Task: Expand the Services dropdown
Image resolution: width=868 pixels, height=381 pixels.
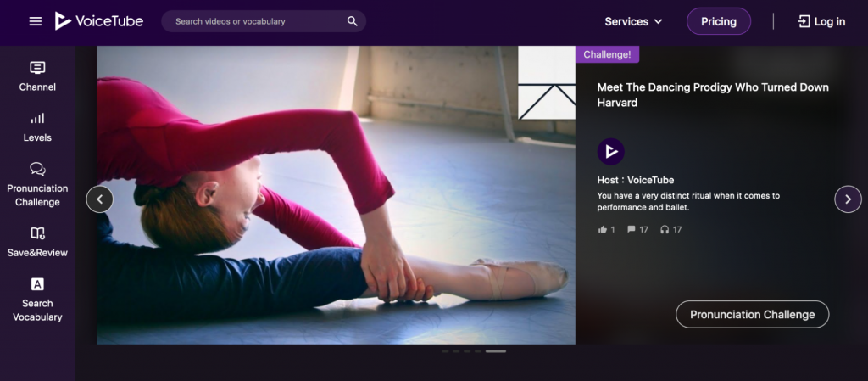Action: click(633, 21)
